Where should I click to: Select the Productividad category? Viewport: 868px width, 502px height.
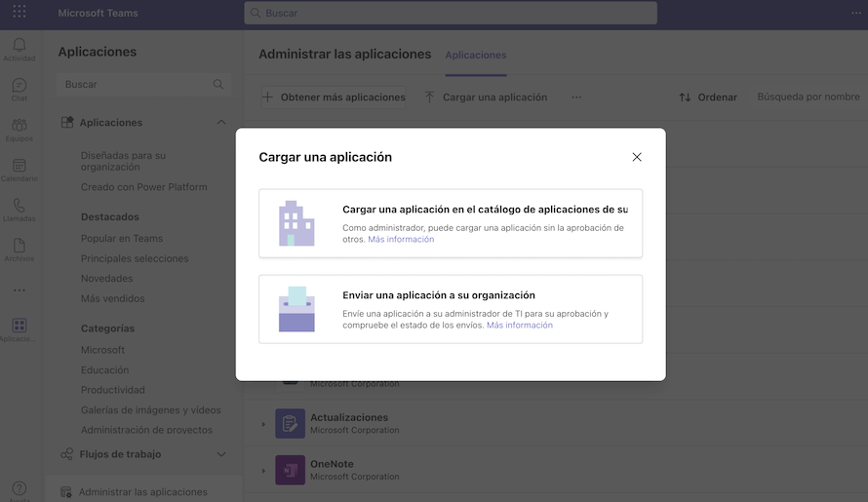(x=113, y=390)
